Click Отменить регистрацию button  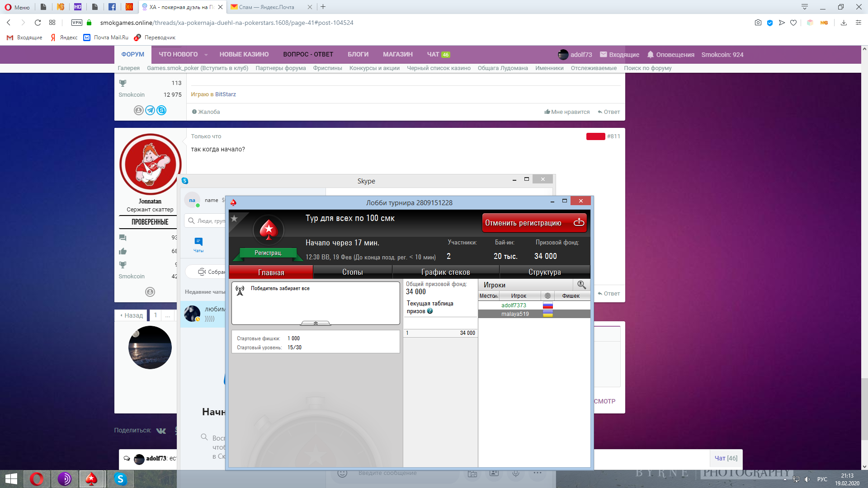534,223
